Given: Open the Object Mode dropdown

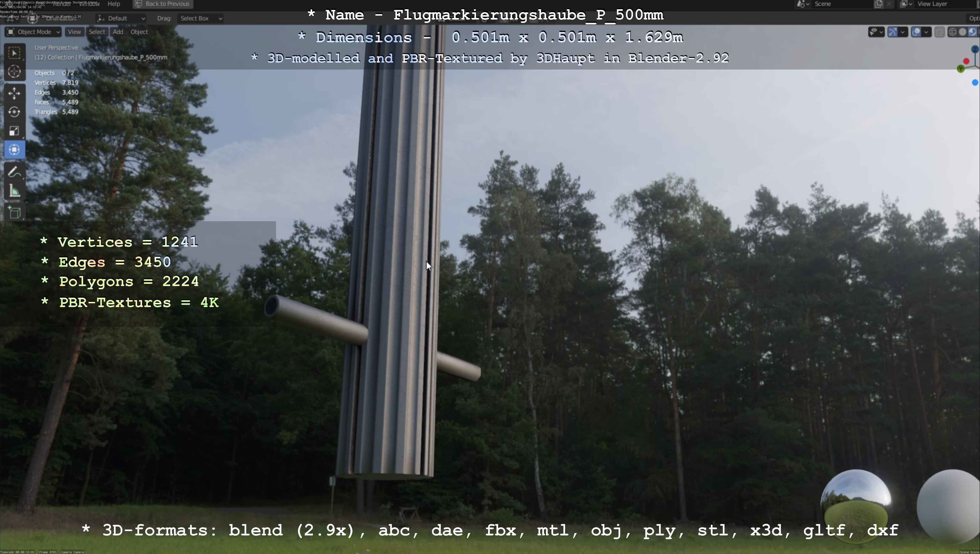Looking at the screenshot, I should 33,32.
